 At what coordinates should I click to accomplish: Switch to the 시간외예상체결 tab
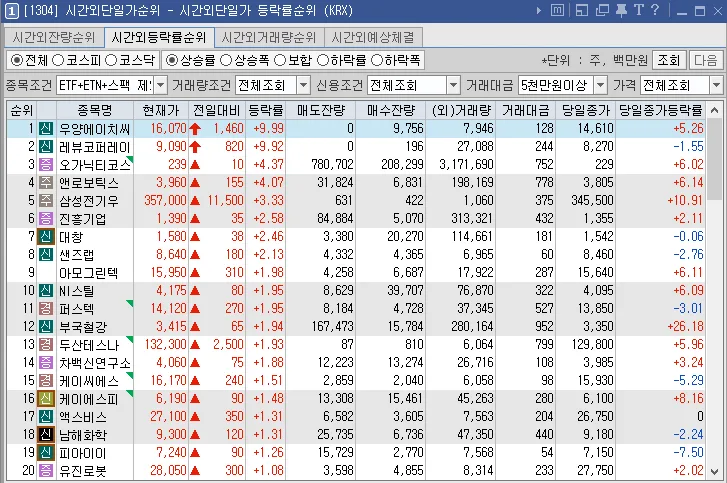point(373,37)
